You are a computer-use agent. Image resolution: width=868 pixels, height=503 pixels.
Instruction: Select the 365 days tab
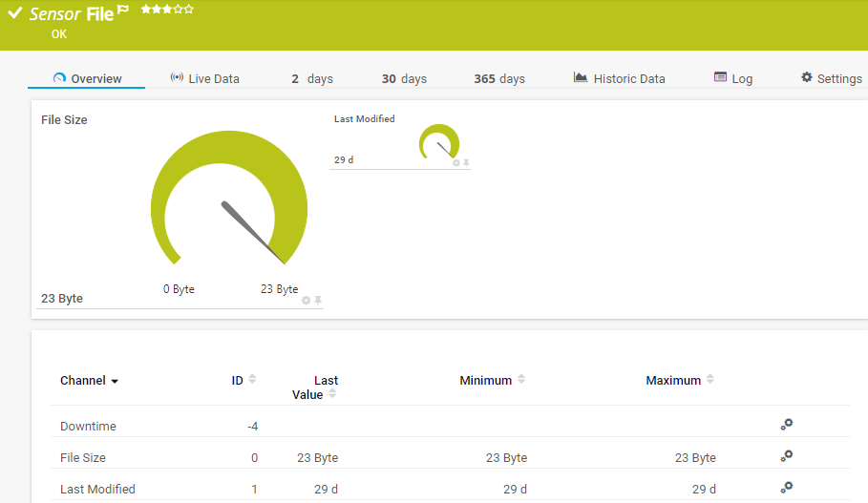(499, 78)
